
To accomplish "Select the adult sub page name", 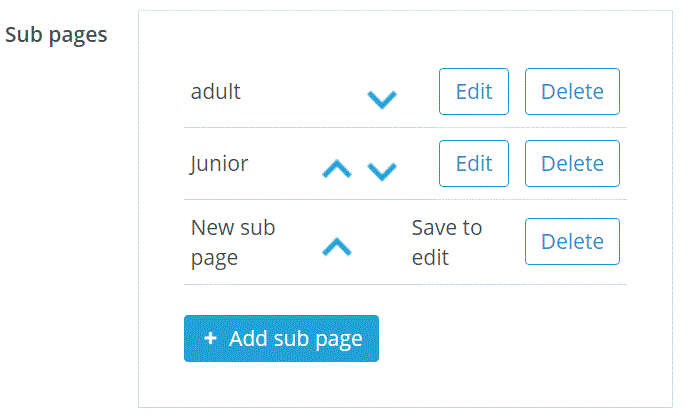I will pyautogui.click(x=216, y=92).
